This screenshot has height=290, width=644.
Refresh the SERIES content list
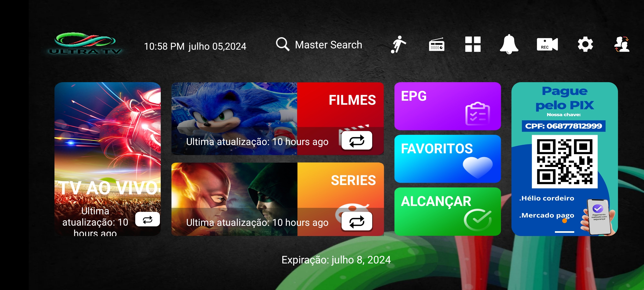pos(357,222)
